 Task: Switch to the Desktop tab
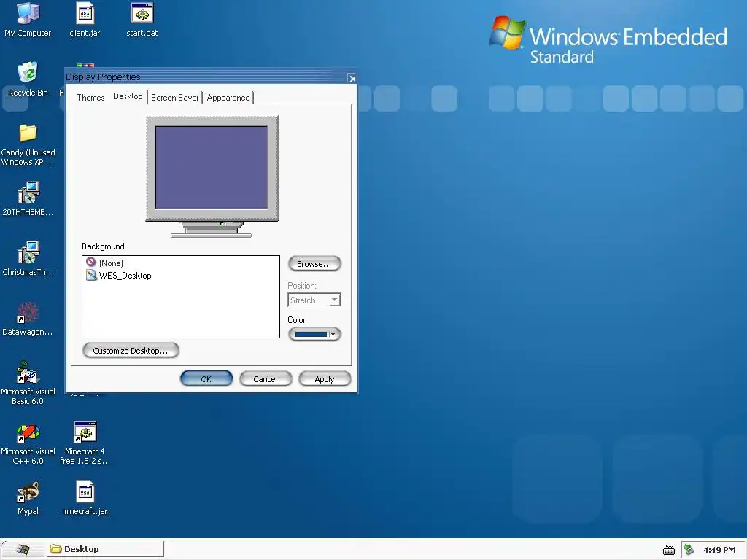point(128,96)
